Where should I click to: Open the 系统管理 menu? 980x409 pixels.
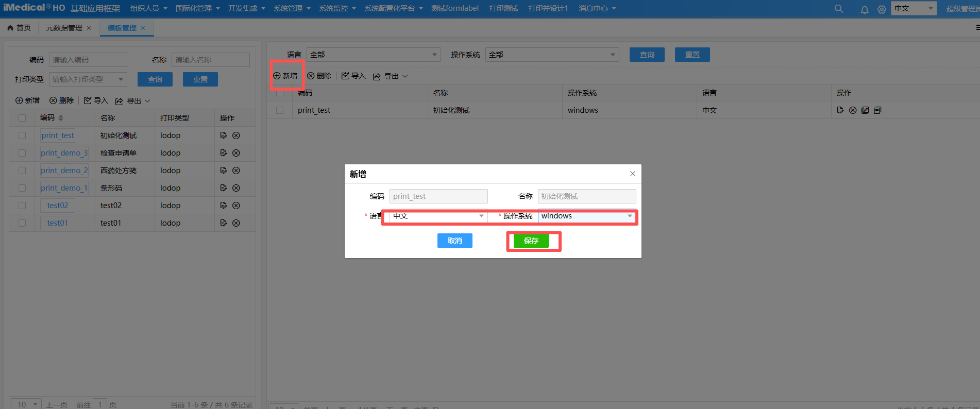click(x=292, y=9)
